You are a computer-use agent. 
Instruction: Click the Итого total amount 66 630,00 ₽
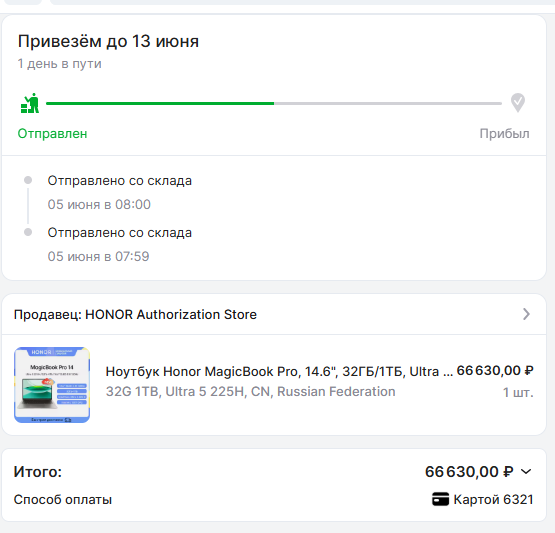point(469,471)
